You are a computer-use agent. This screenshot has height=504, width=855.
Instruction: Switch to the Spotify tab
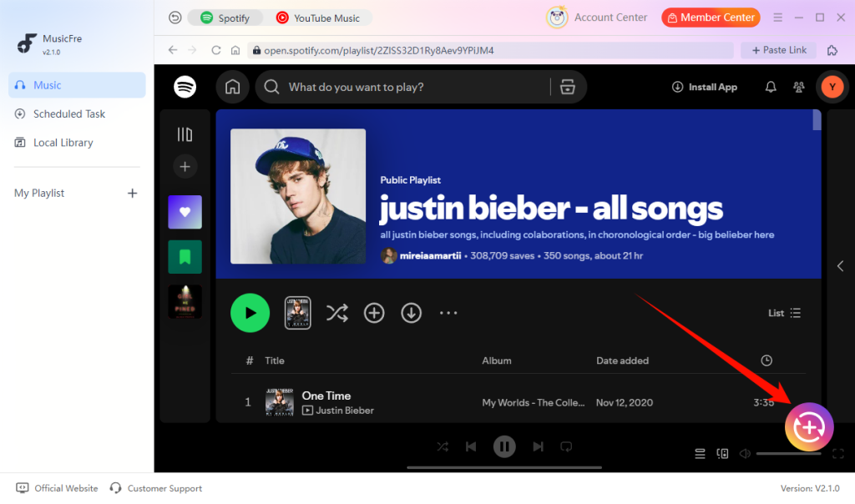(225, 18)
